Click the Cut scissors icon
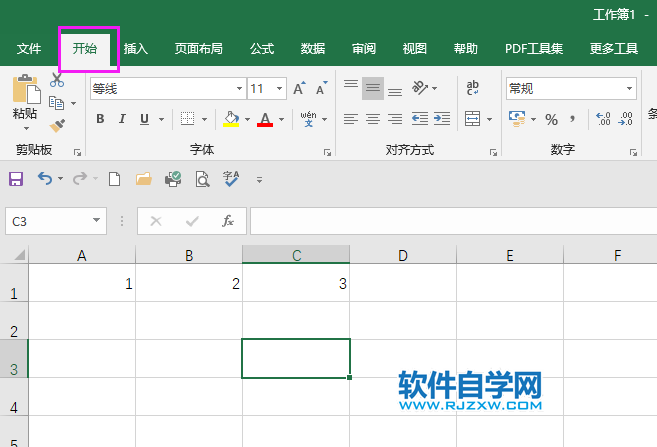Image resolution: width=657 pixels, height=447 pixels. [57, 79]
